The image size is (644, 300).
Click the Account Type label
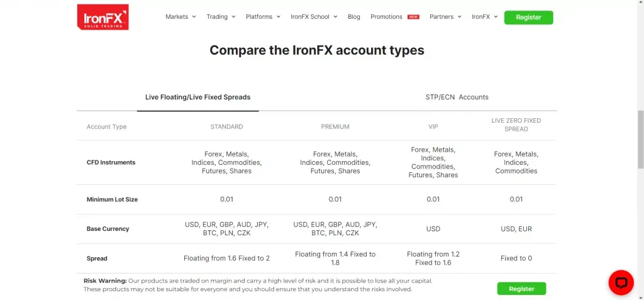106,126
